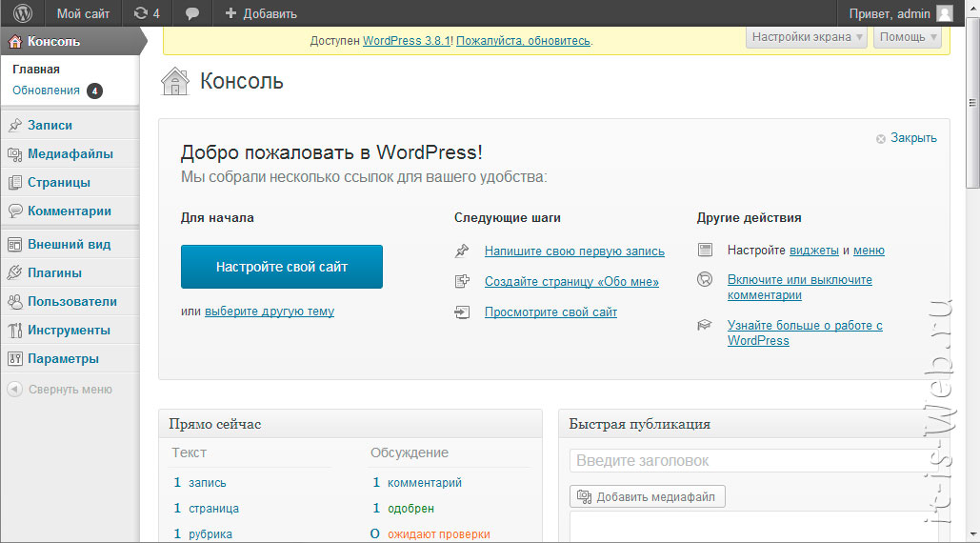Go to the Обновления submenu item

pos(47,90)
